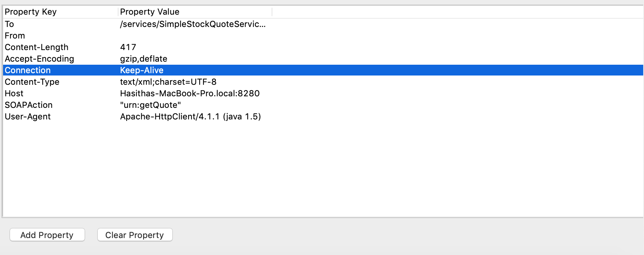Select the SOAPAction property key

coord(28,105)
